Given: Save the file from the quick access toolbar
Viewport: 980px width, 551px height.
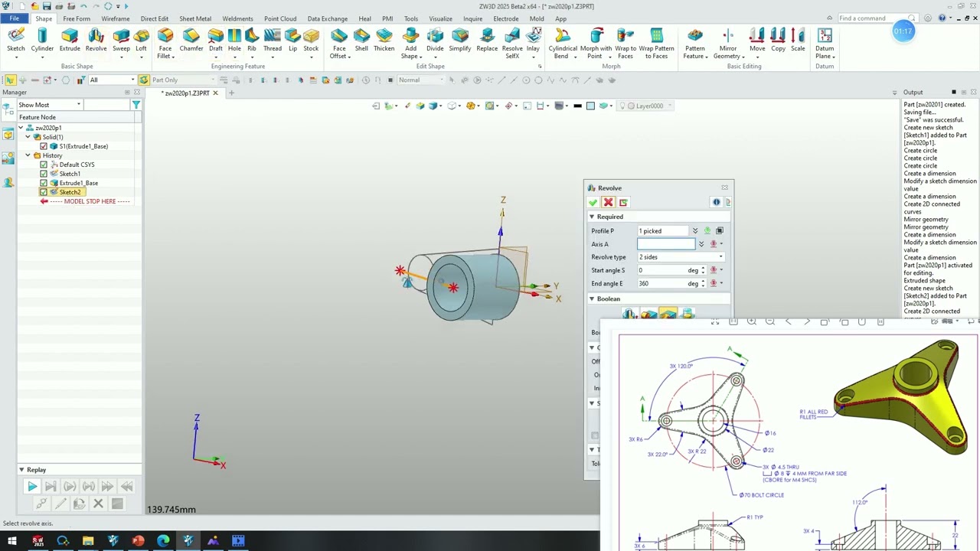Looking at the screenshot, I should tap(47, 6).
